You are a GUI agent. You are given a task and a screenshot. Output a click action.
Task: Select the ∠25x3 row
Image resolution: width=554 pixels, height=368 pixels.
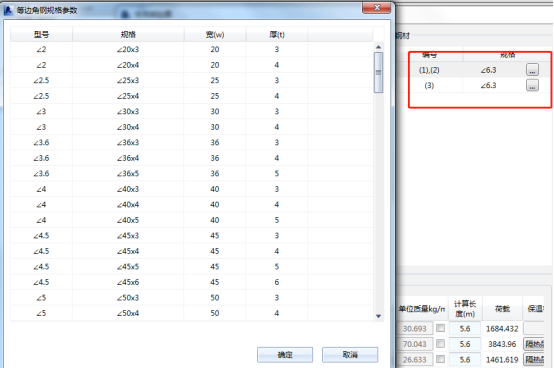click(191, 81)
